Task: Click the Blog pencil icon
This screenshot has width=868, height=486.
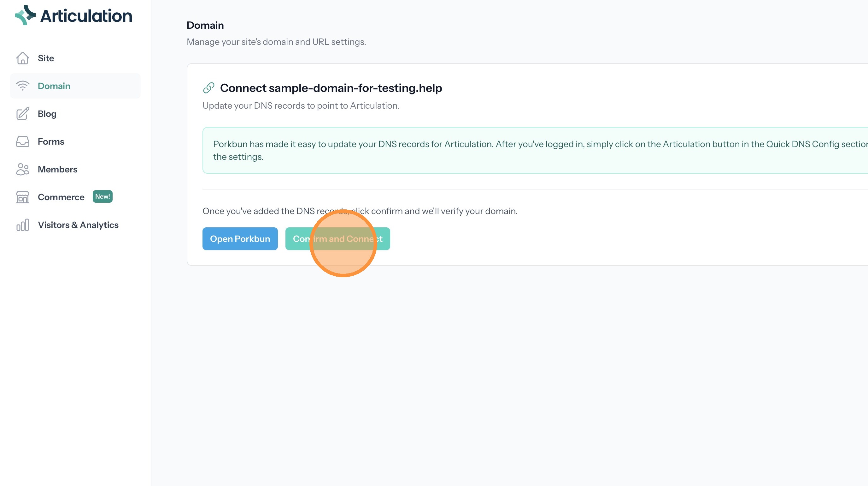Action: tap(23, 114)
